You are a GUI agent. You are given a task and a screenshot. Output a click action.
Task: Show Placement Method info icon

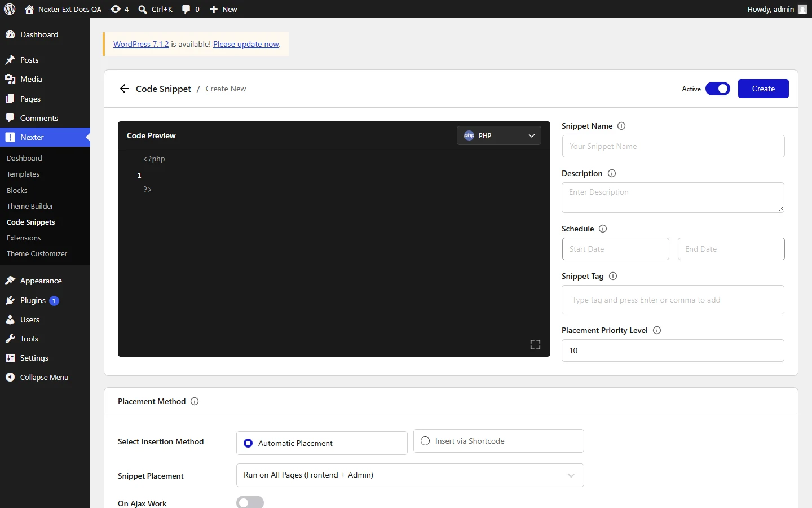(195, 401)
